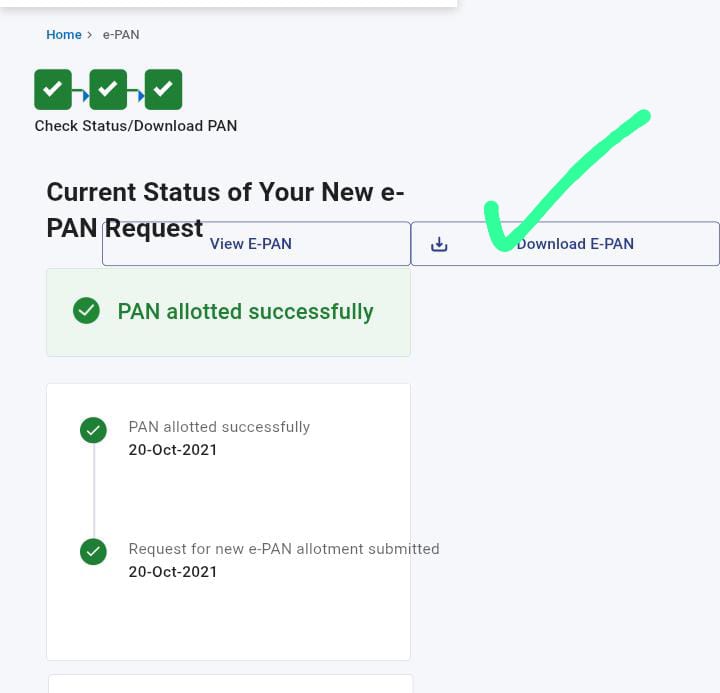The width and height of the screenshot is (720, 693).
Task: Click the green circle check in the success banner
Action: (x=86, y=311)
